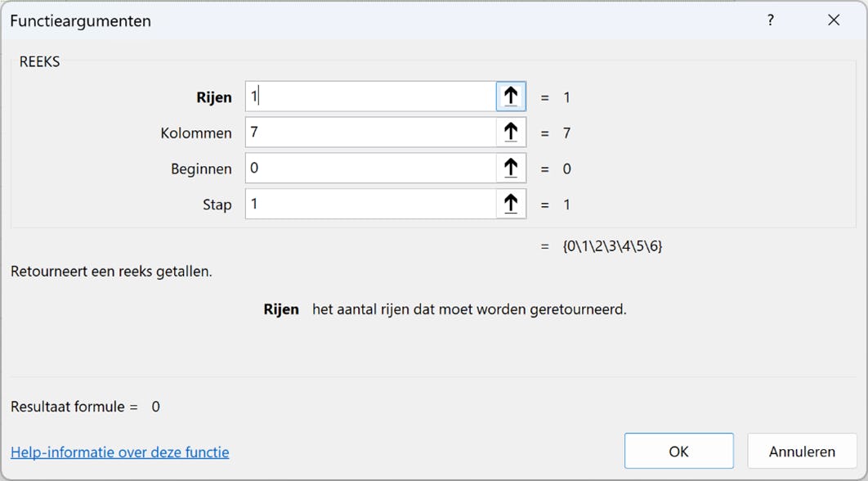Click the bold Rijen argument label

(214, 97)
